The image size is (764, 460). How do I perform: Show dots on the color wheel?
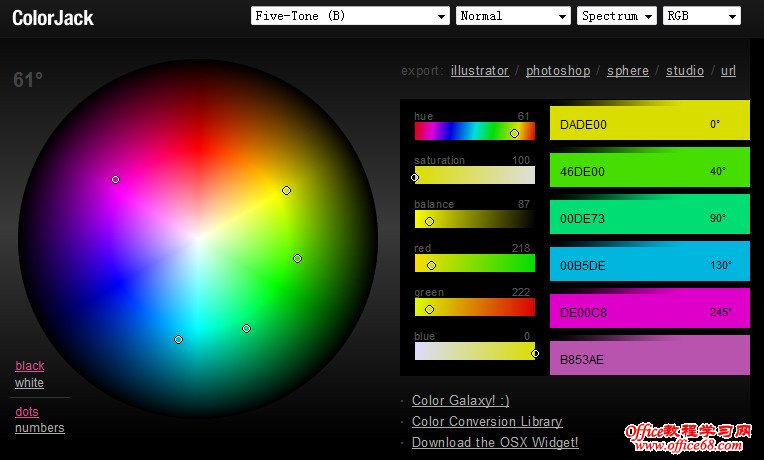[27, 412]
